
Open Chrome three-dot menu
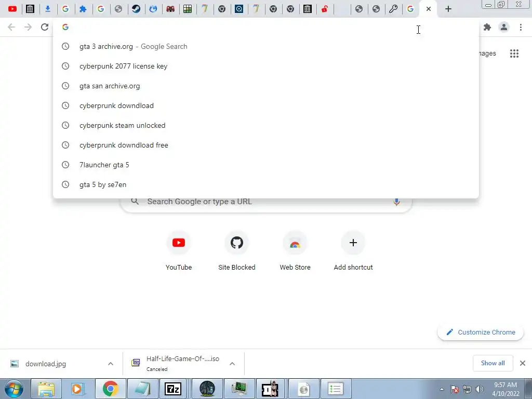521,27
